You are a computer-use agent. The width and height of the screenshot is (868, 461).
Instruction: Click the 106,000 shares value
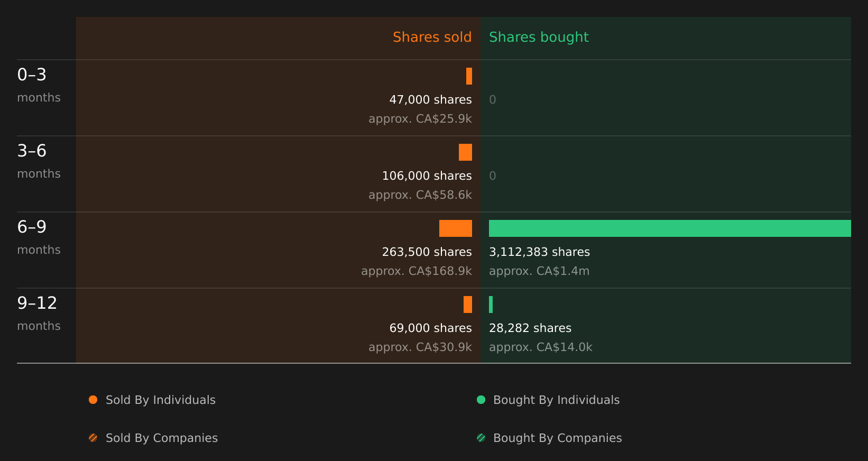point(427,176)
